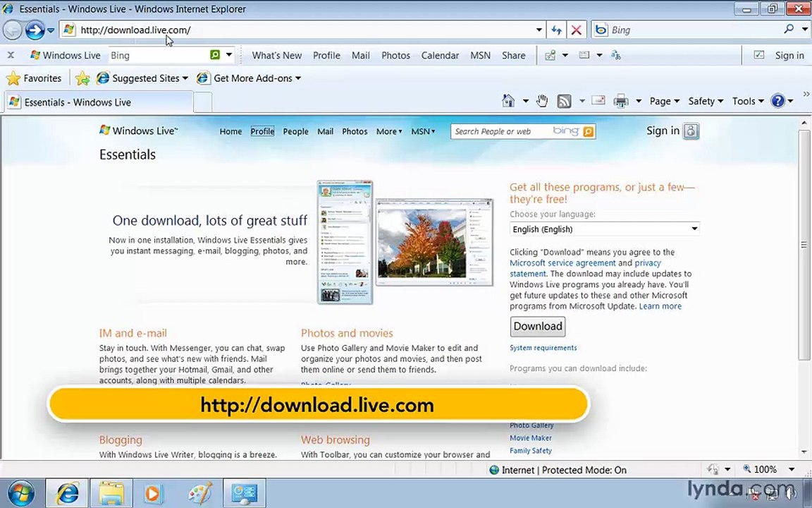Click What's New in the Windows Live toolbar
Viewport: 812px width, 508px height.
pyautogui.click(x=276, y=56)
